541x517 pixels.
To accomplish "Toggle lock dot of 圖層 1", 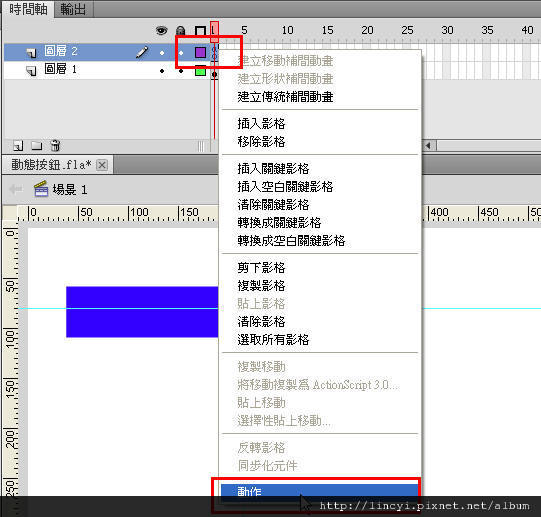I will 181,71.
